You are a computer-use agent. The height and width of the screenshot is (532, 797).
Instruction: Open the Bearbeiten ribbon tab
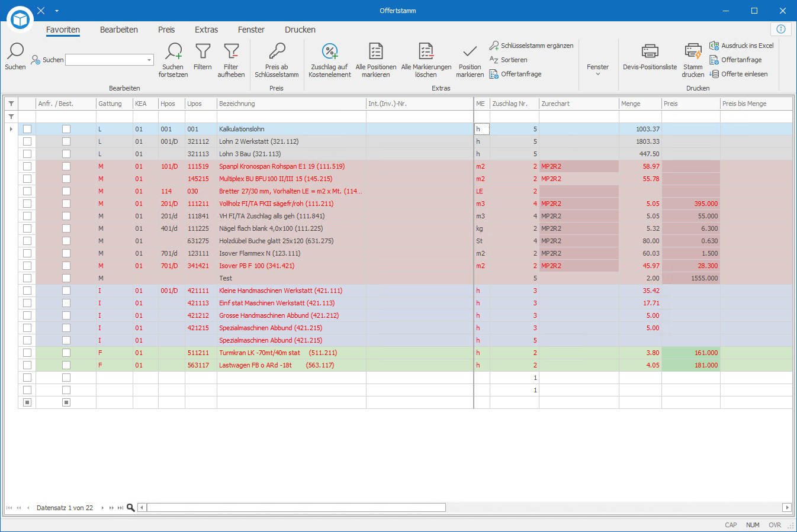(x=119, y=30)
